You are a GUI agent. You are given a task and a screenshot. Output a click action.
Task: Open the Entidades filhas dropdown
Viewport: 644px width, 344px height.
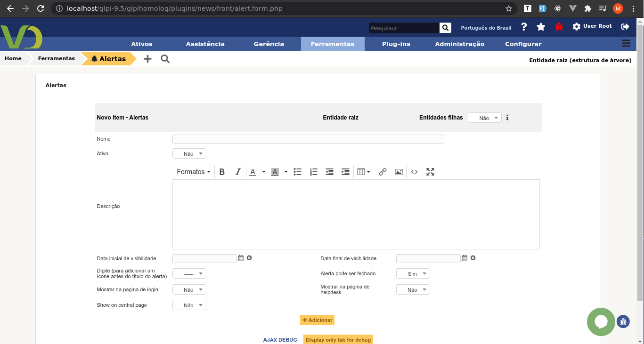tap(484, 118)
